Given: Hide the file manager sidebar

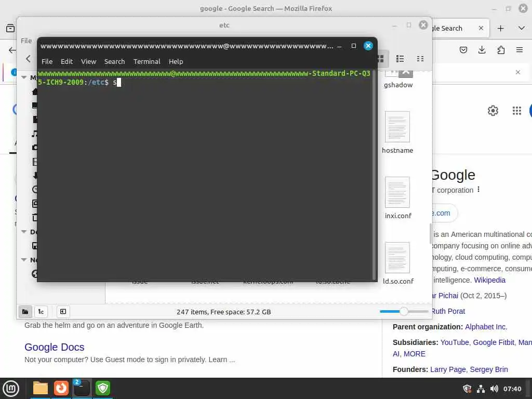Looking at the screenshot, I should click(63, 312).
